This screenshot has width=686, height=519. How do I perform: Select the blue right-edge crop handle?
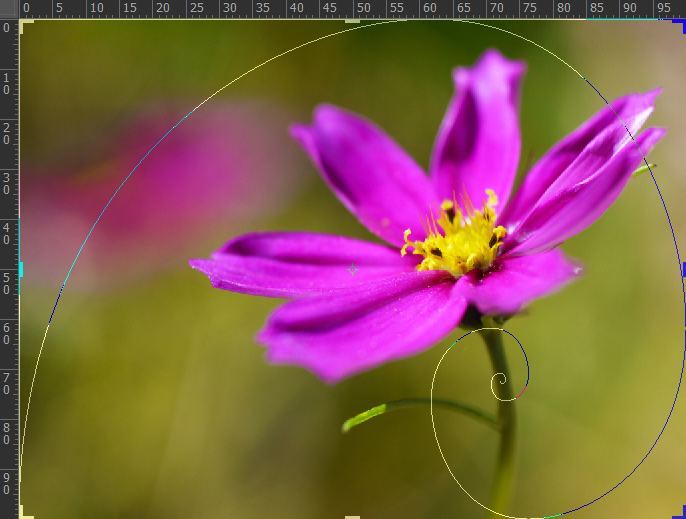(683, 269)
